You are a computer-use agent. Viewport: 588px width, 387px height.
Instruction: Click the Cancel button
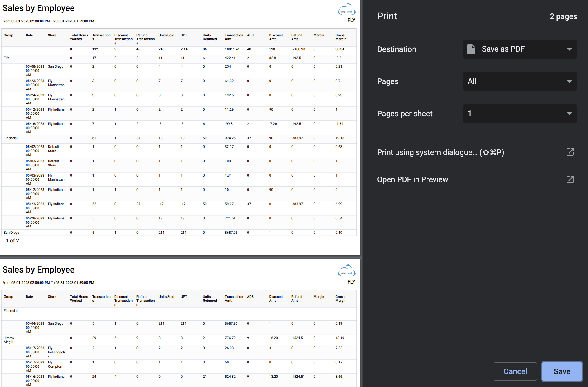pos(515,371)
